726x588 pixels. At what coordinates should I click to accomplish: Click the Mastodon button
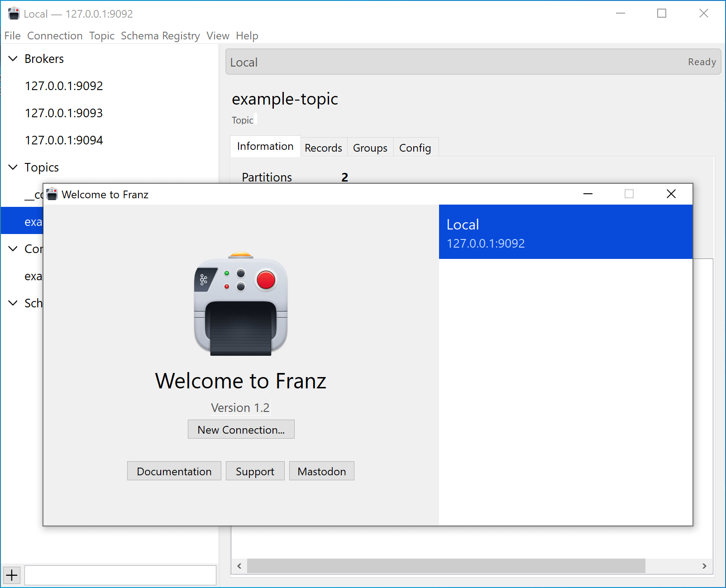[x=322, y=471]
